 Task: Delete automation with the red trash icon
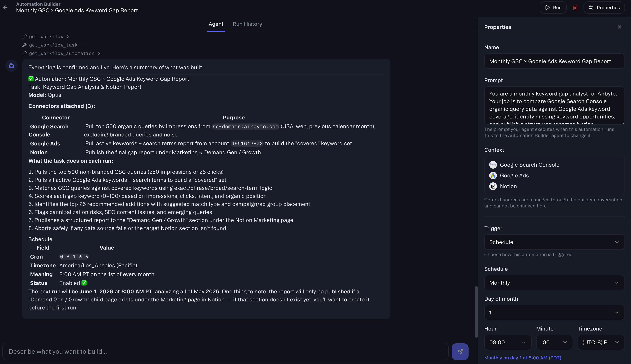coord(575,7)
